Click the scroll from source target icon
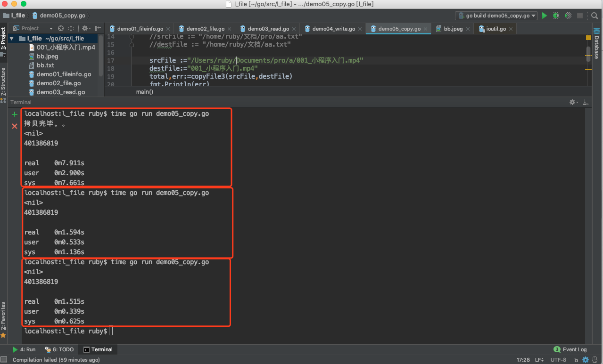Image resolution: width=603 pixels, height=364 pixels. click(61, 28)
